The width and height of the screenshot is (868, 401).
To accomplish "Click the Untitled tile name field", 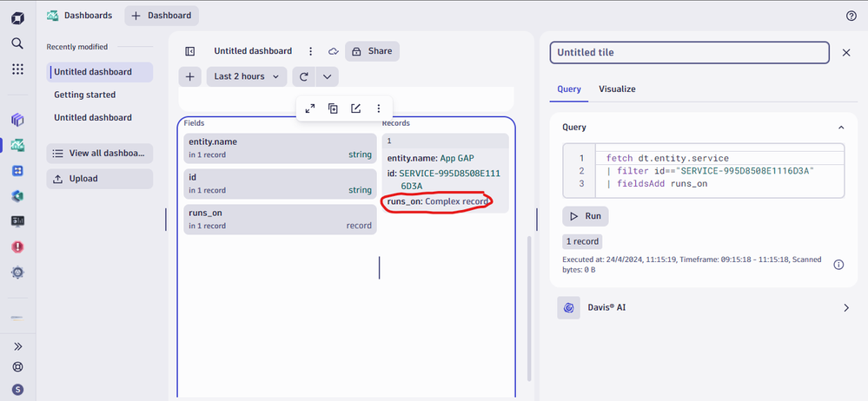I will [689, 53].
